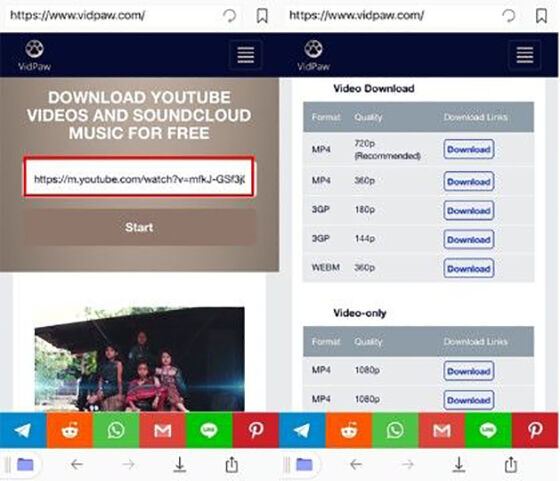Download the 3GP 144p video
Screen dimensions: 560x481
pos(469,239)
